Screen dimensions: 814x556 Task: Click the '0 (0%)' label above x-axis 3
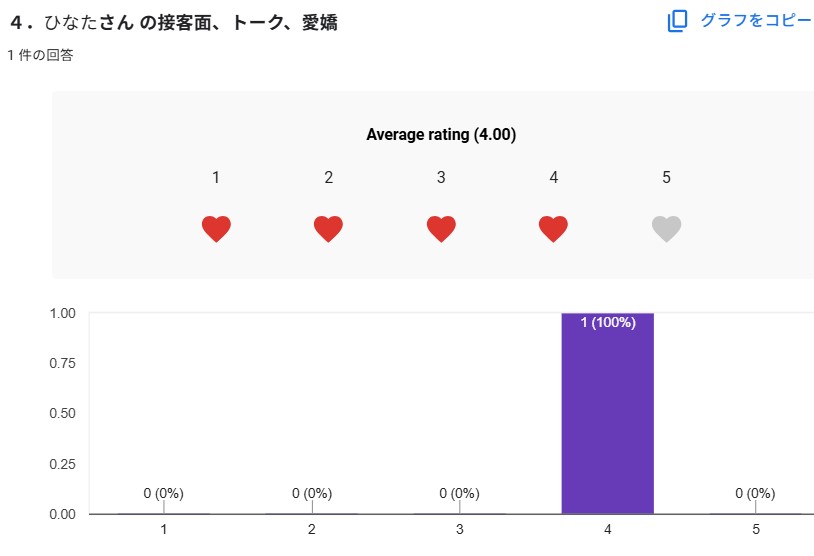click(x=459, y=493)
